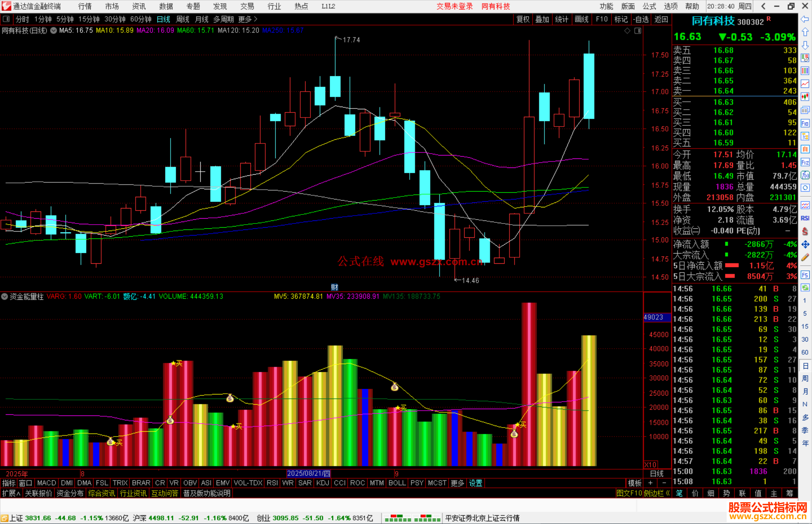Open the 公式 formula menu
This screenshot has height=524, width=812.
[649, 6]
